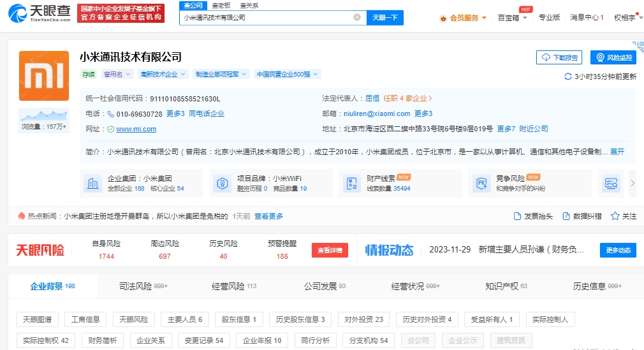
Task: Expand the 会员服务 dropdown
Action: [x=484, y=18]
